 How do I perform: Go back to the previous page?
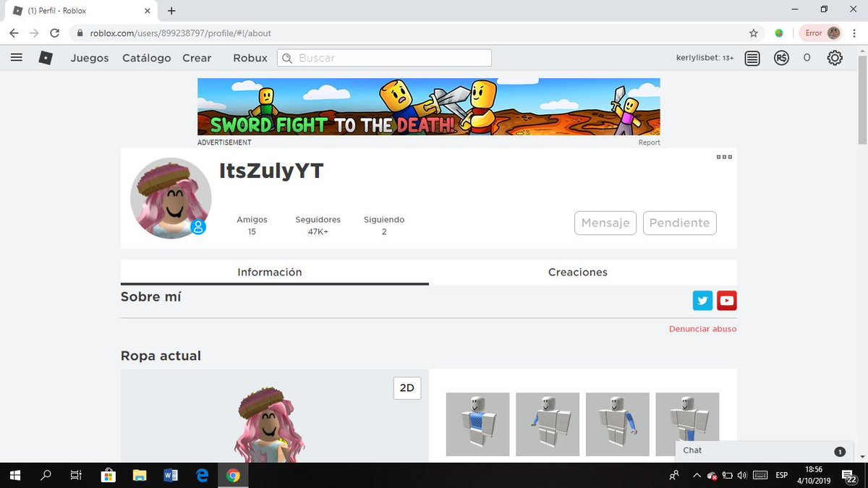pos(14,33)
